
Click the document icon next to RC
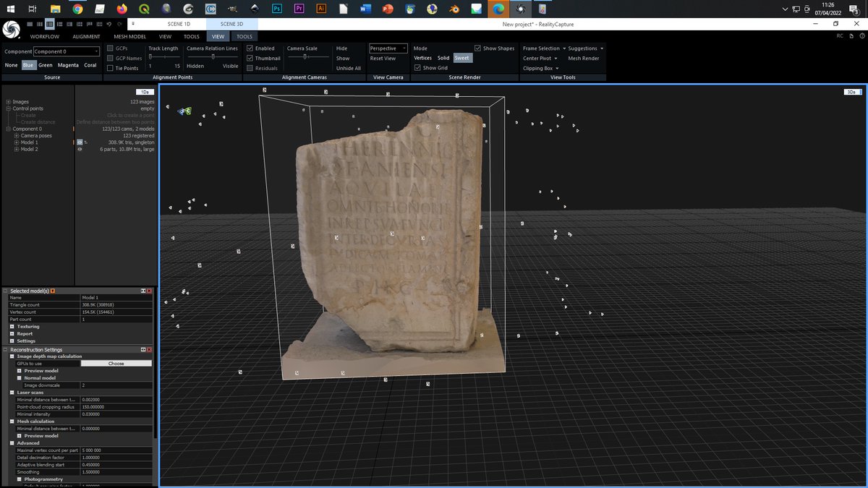[x=850, y=35]
